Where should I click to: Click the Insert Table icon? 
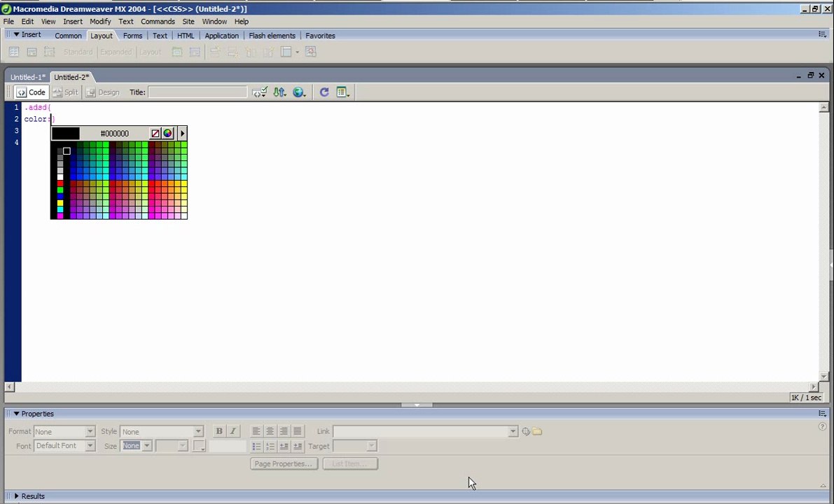point(14,52)
